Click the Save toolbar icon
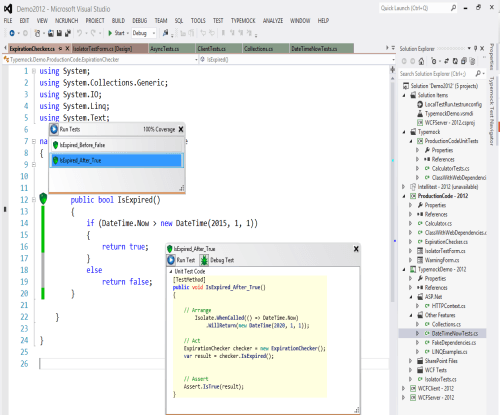This screenshot has height=415, width=500. 59,33
